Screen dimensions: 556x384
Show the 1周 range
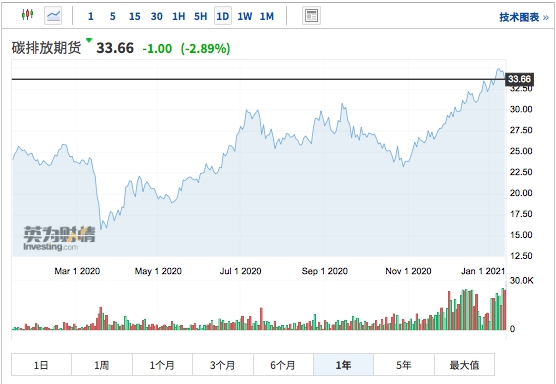coord(102,364)
